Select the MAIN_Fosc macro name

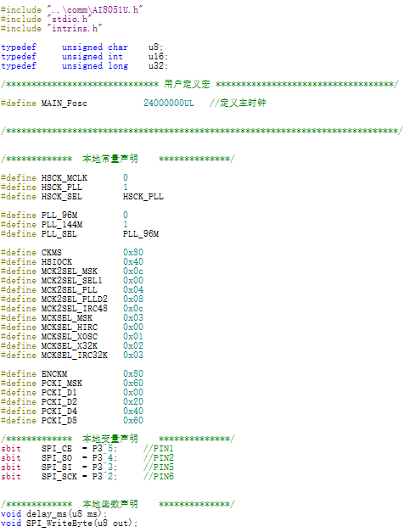(64, 104)
